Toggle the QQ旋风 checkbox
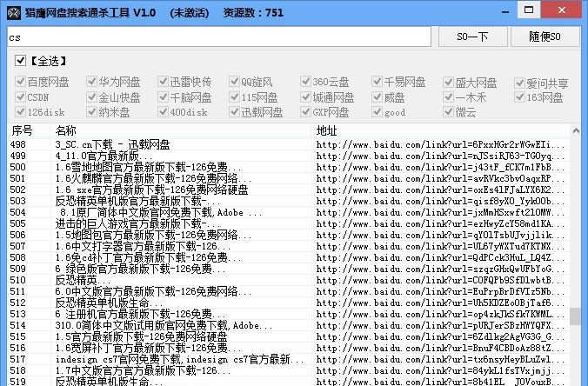Screen dimensions: 588x386 234,82
